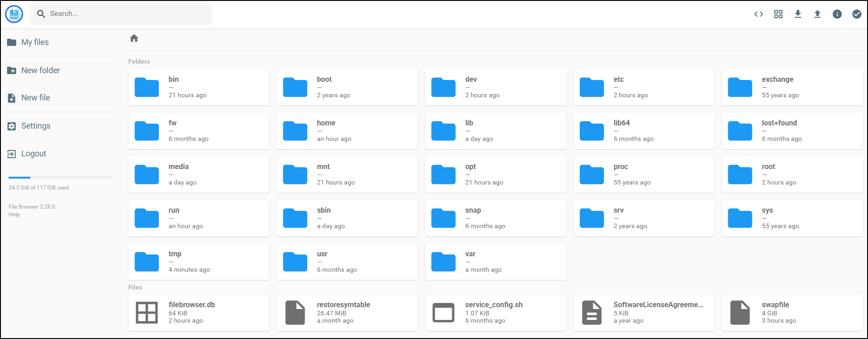
Task: Click the bin folder icon
Action: pos(147,87)
